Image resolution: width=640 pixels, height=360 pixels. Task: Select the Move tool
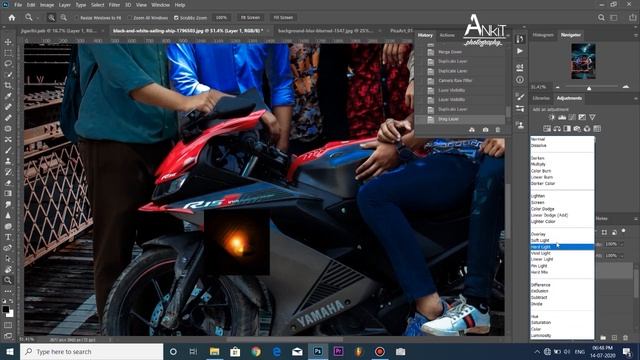(x=8, y=42)
